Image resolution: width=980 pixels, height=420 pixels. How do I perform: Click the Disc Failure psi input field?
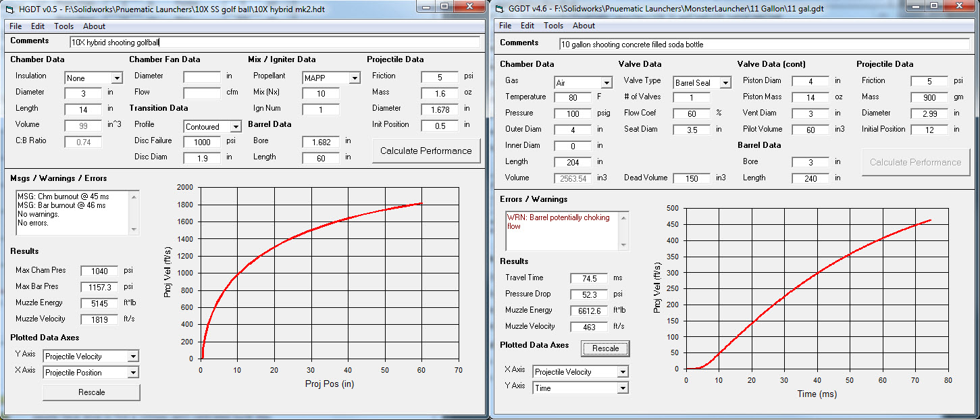pos(201,142)
